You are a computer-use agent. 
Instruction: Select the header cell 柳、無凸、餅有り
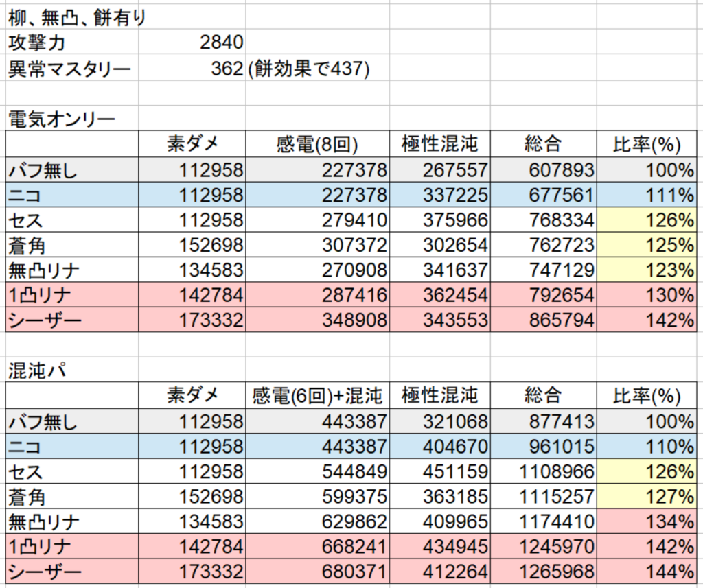tap(77, 18)
